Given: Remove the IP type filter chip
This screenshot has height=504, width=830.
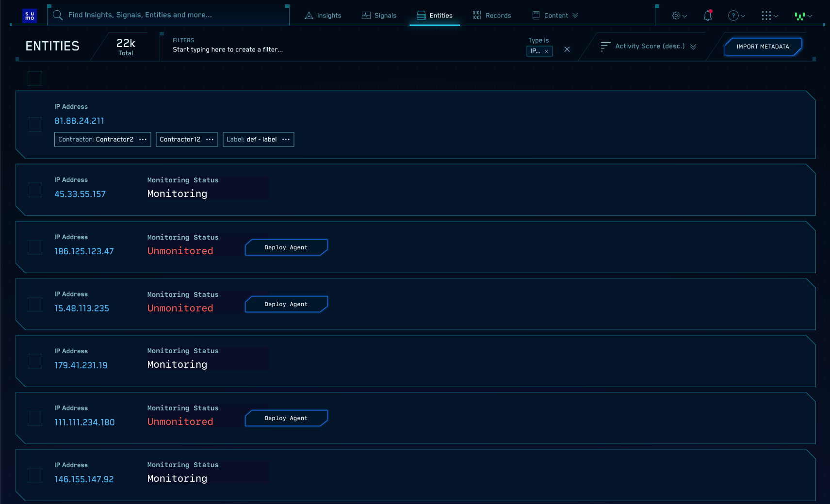Looking at the screenshot, I should point(547,51).
